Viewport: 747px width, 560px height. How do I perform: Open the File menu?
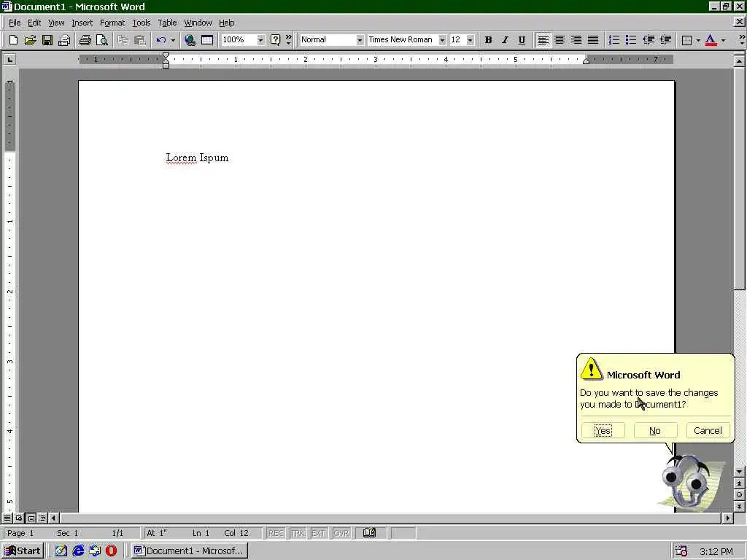(15, 23)
